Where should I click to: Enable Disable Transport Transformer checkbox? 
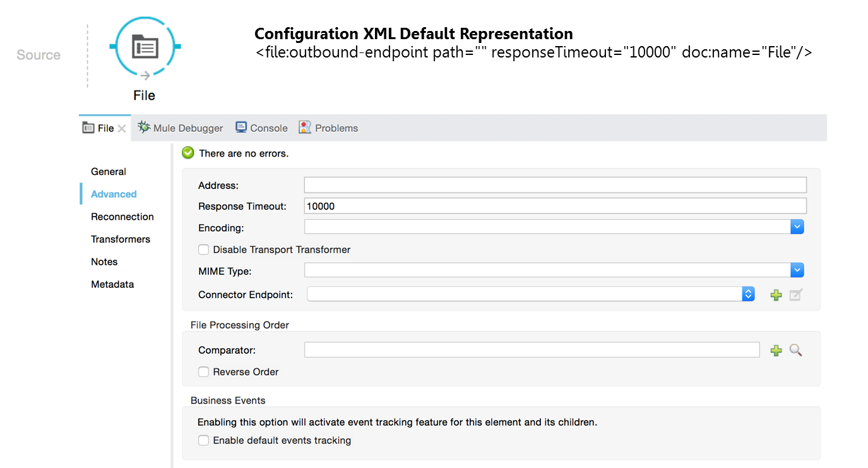(x=204, y=249)
